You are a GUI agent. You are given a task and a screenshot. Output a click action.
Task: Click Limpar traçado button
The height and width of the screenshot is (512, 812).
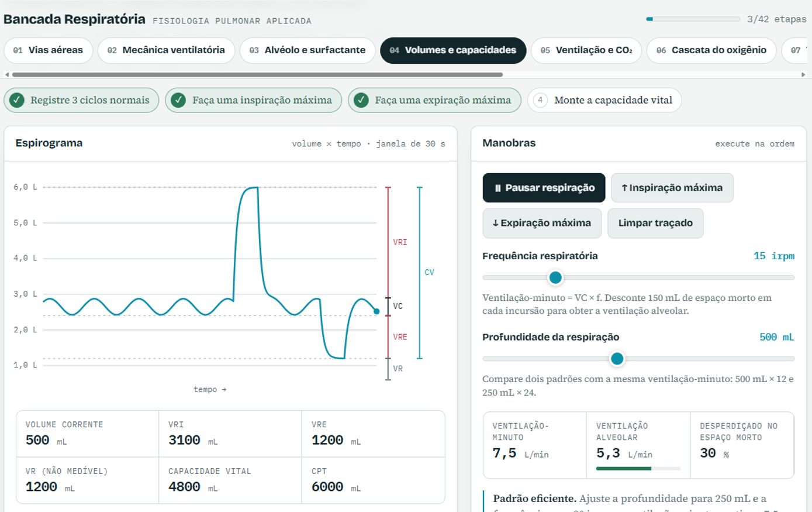click(655, 223)
